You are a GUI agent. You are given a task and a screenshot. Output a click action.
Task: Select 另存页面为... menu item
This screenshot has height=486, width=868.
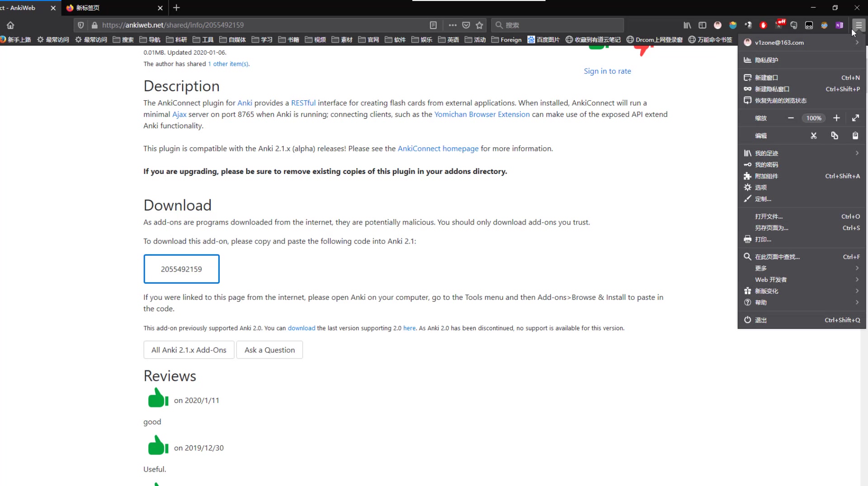[802, 228]
